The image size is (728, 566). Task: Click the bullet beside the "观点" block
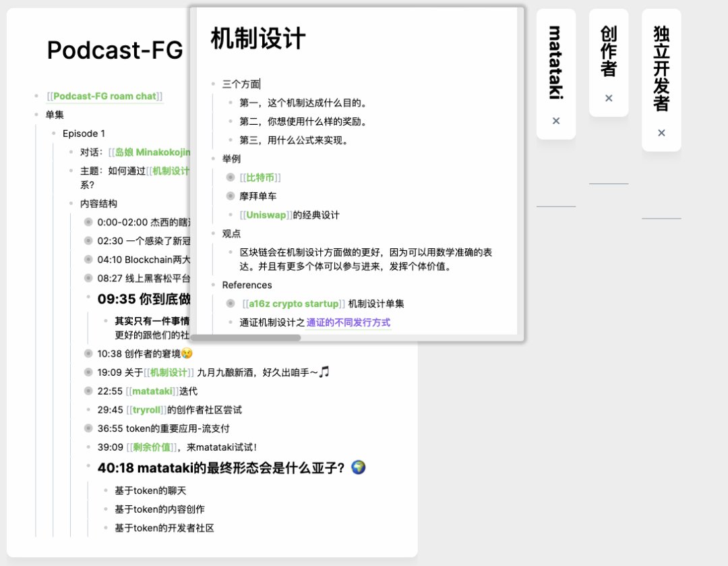214,233
